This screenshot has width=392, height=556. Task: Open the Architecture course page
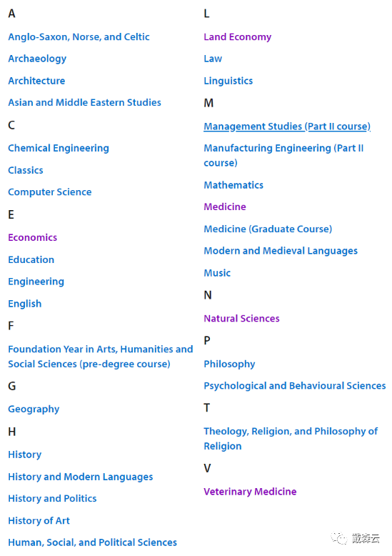click(x=36, y=81)
